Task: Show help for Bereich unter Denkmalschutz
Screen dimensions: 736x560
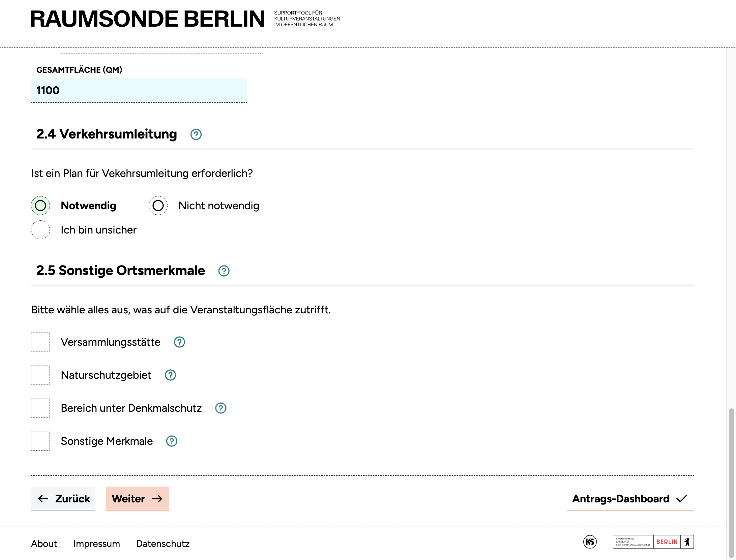Action: [x=221, y=408]
